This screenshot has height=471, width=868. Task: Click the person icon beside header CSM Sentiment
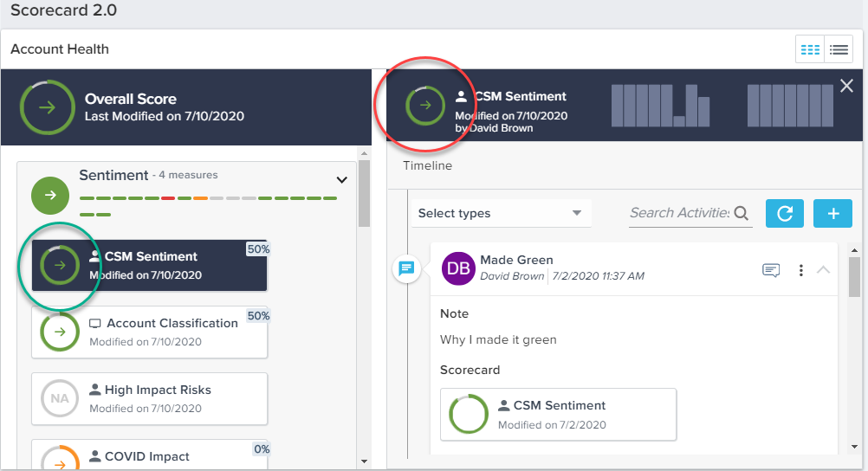461,96
